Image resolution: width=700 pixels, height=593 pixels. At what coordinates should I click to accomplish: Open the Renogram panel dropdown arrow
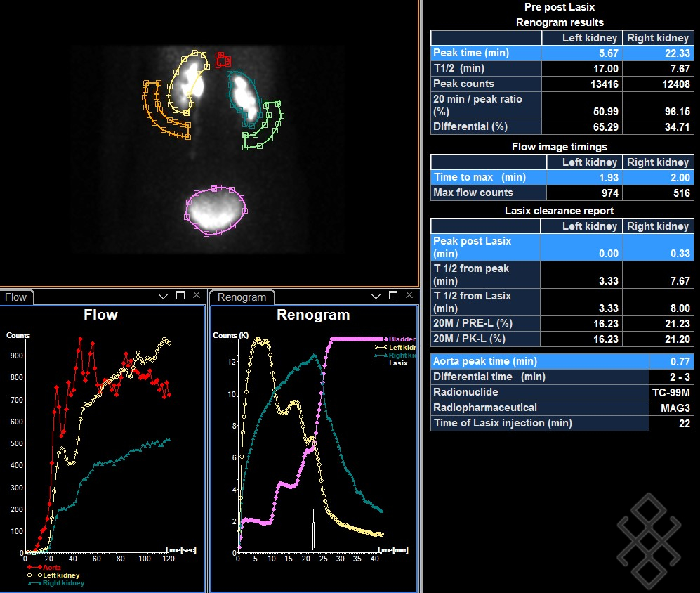point(376,296)
